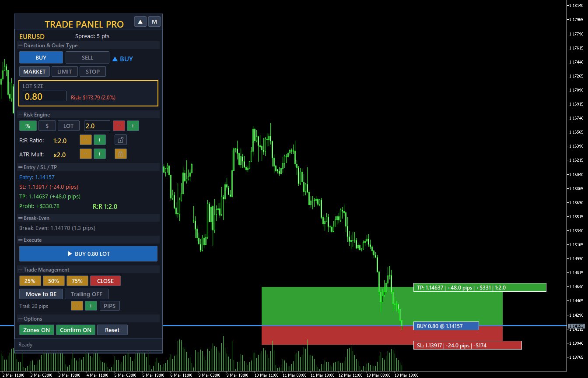The width and height of the screenshot is (588, 378).
Task: Toggle the Zones ON option
Action: [36, 330]
